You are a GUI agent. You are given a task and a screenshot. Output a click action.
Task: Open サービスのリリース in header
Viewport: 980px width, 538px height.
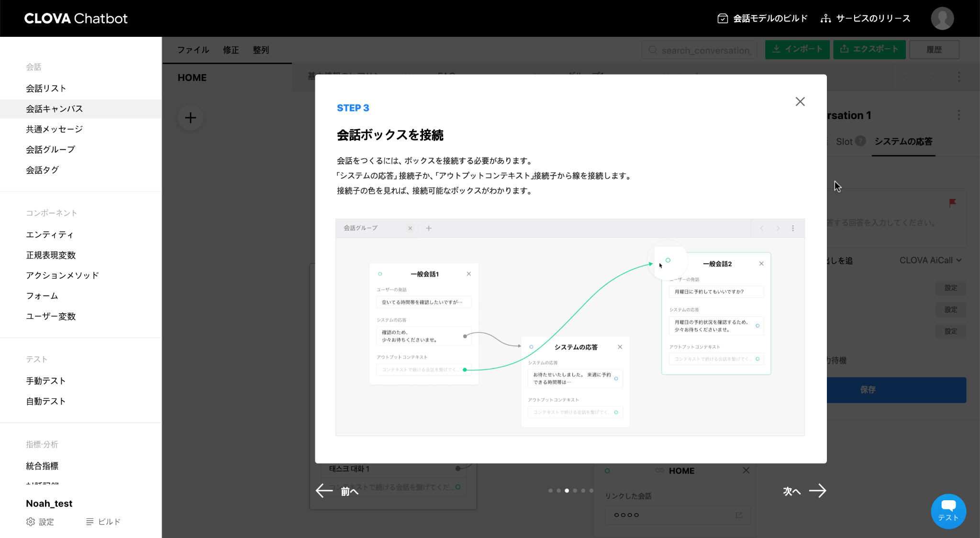pyautogui.click(x=866, y=19)
